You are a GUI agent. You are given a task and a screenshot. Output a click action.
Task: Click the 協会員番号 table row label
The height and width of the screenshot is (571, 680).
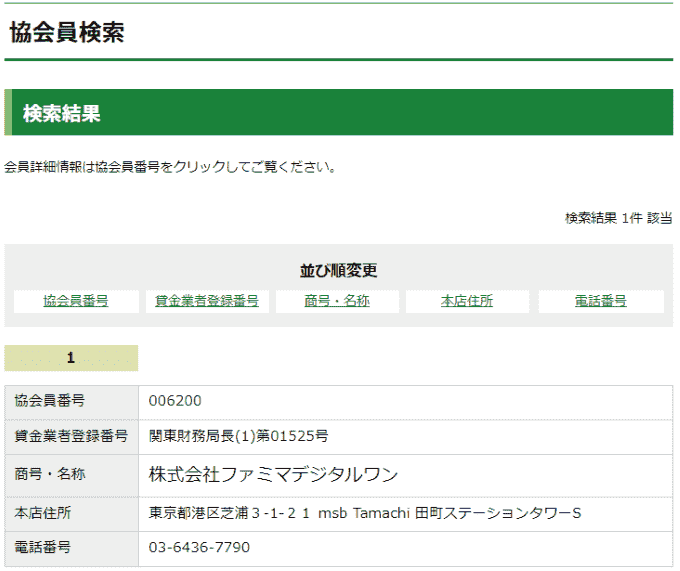[50, 401]
